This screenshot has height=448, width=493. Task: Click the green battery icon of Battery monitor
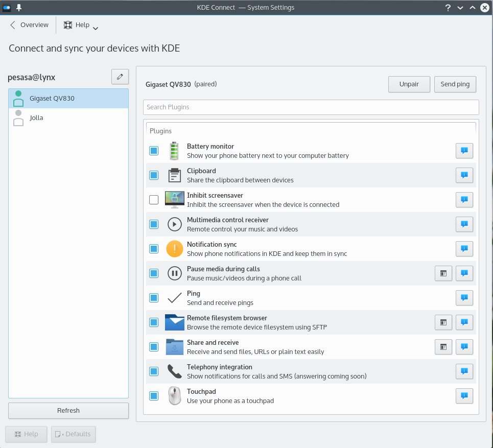pos(174,151)
